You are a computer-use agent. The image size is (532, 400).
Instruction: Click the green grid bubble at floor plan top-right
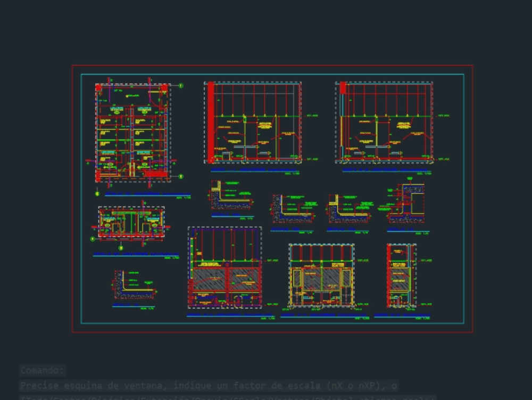tap(181, 85)
